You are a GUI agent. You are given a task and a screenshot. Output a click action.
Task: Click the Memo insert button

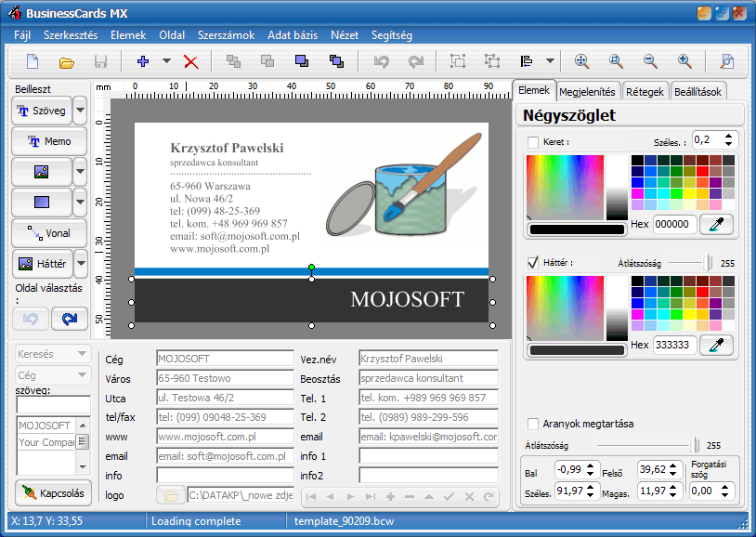[x=49, y=141]
